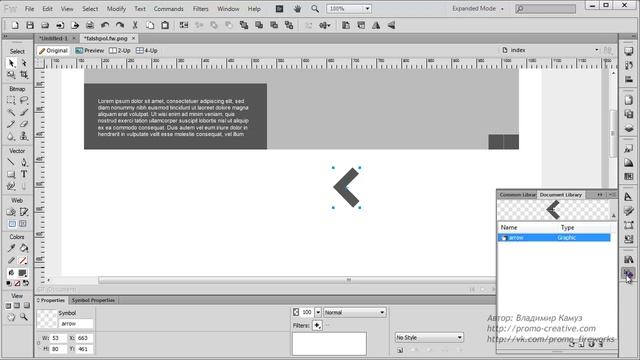640x360 pixels.
Task: Click the Set default stroke/fill colors icon
Action: pyautogui.click(x=9, y=283)
